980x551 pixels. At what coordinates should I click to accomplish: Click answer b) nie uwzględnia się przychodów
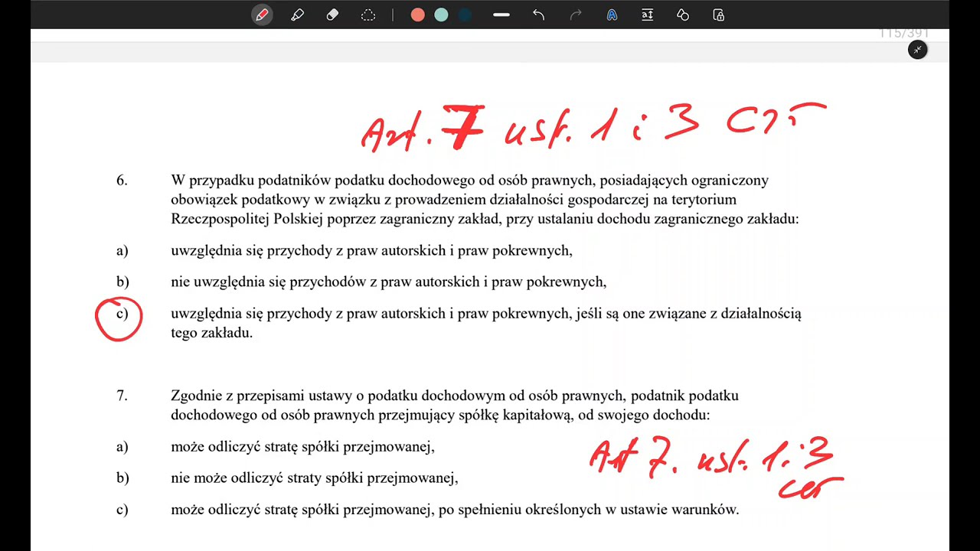pos(388,282)
